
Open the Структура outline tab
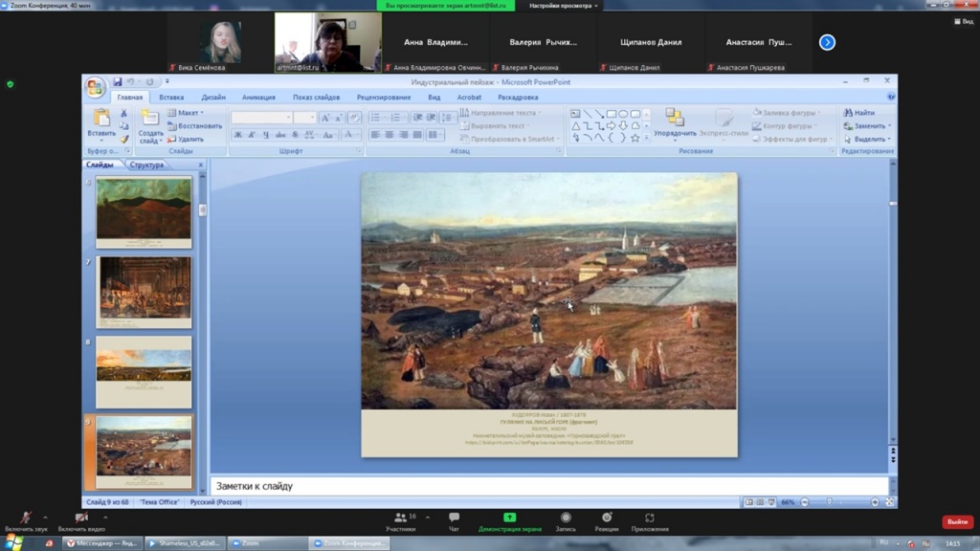[x=146, y=165]
